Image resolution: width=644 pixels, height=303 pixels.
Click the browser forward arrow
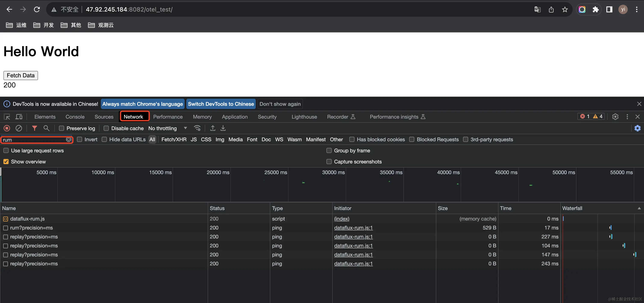(23, 9)
